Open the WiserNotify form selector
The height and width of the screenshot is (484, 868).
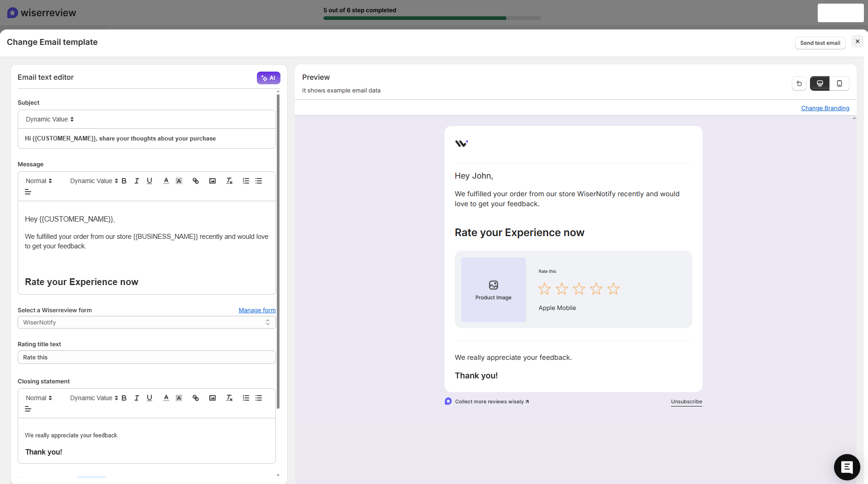point(146,322)
